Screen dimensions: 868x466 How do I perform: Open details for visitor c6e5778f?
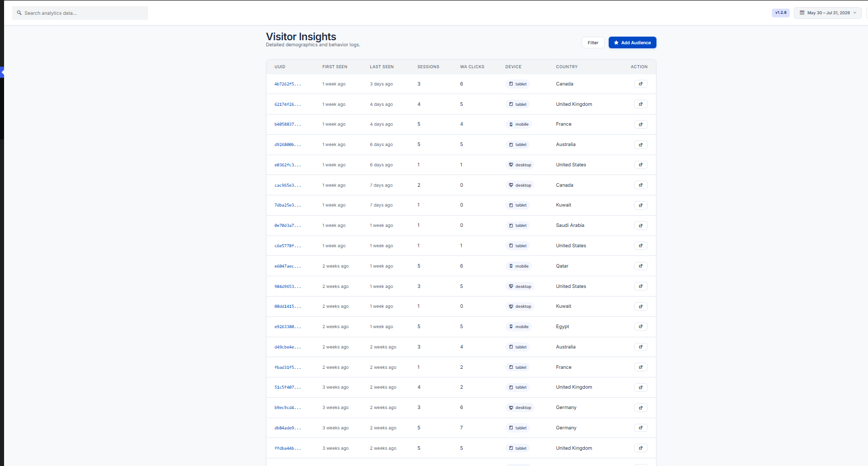tap(641, 246)
